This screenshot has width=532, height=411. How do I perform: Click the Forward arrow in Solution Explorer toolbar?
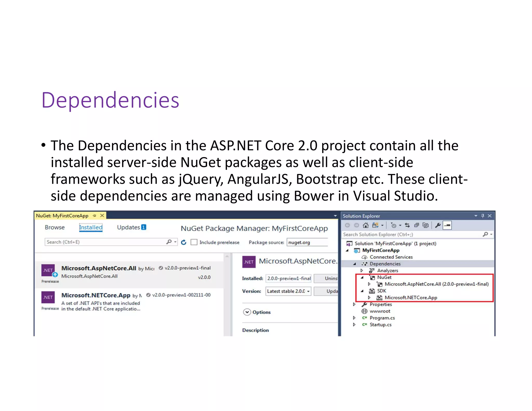pos(356,225)
